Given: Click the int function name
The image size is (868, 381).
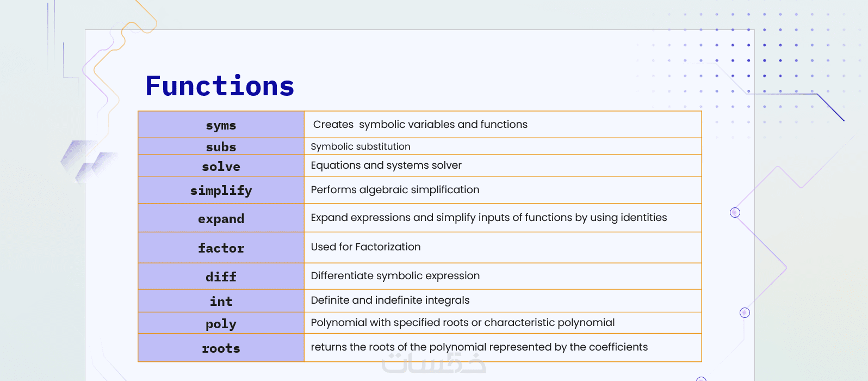Looking at the screenshot, I should pyautogui.click(x=221, y=302).
